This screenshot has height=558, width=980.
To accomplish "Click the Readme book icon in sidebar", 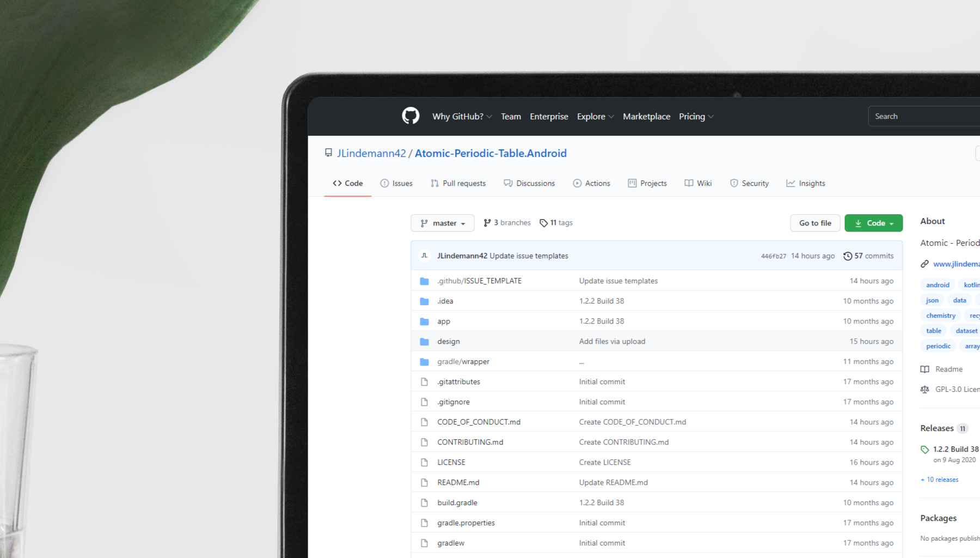I will coord(924,369).
